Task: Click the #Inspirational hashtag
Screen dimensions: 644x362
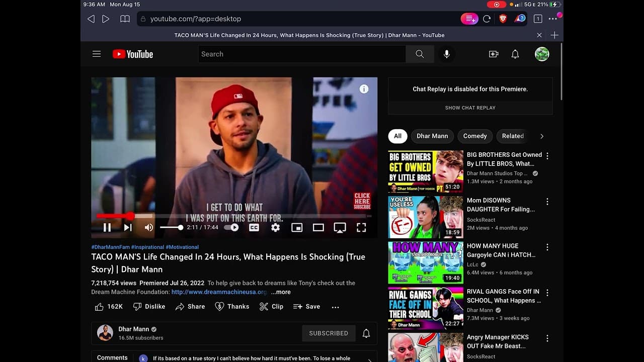Action: [x=147, y=247]
